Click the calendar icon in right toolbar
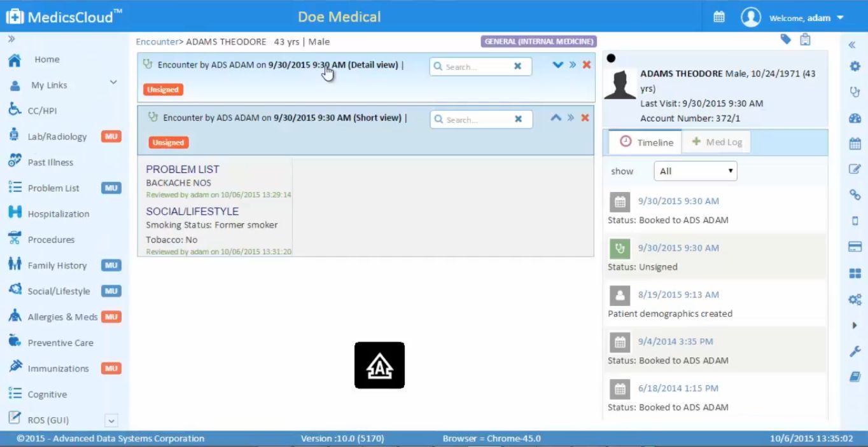Screen dimensions: 868x447 tap(855, 144)
